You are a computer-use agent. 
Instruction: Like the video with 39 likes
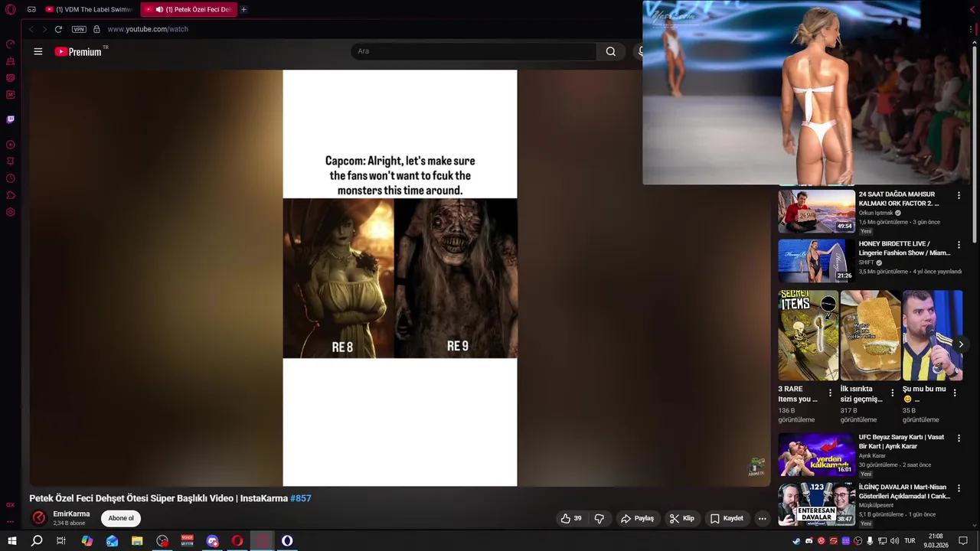click(571, 518)
